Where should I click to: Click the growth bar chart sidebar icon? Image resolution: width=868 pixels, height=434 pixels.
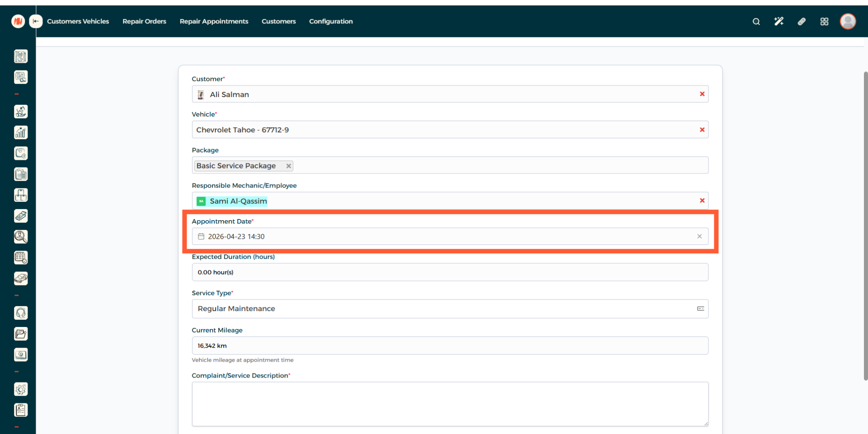21,132
